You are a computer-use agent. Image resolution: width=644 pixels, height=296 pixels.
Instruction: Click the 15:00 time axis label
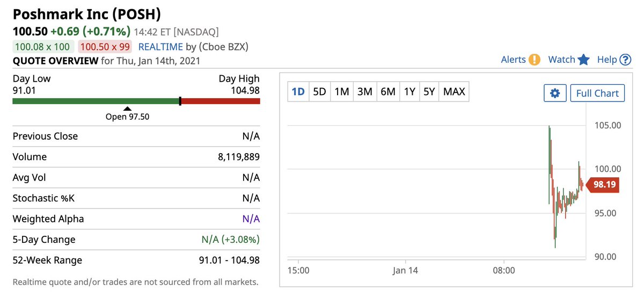(x=298, y=270)
